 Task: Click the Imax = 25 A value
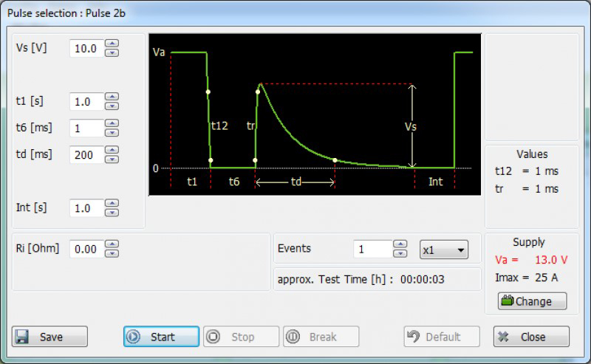[x=526, y=278]
